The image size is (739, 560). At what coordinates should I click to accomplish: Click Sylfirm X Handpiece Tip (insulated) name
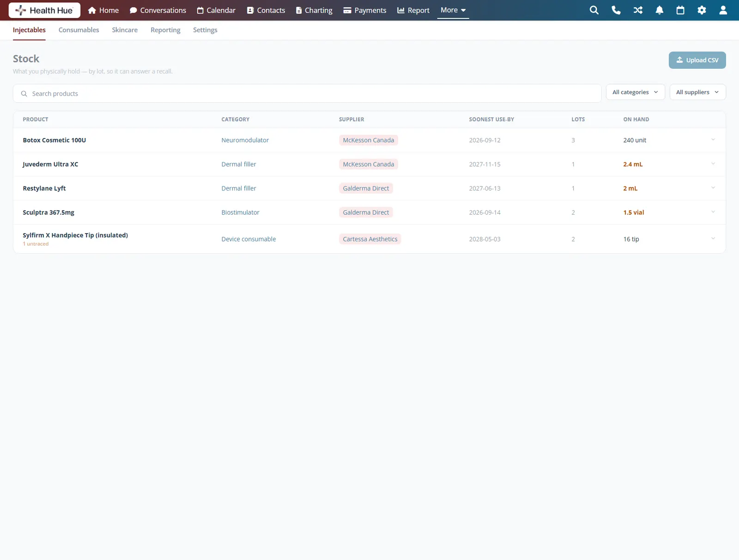tap(75, 235)
